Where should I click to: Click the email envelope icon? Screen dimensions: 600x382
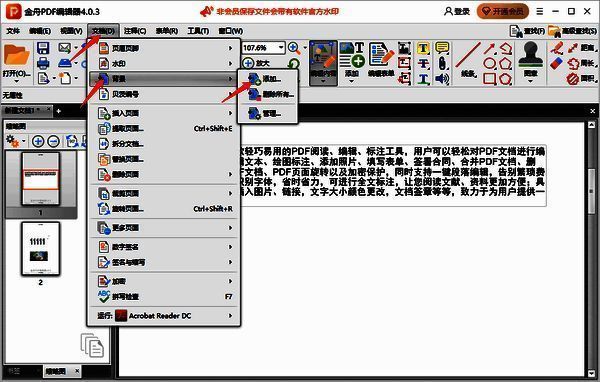pos(64,48)
